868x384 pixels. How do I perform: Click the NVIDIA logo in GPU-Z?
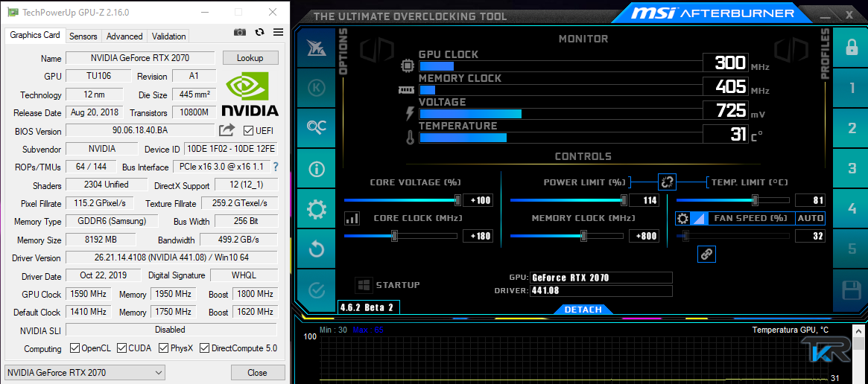tap(250, 95)
